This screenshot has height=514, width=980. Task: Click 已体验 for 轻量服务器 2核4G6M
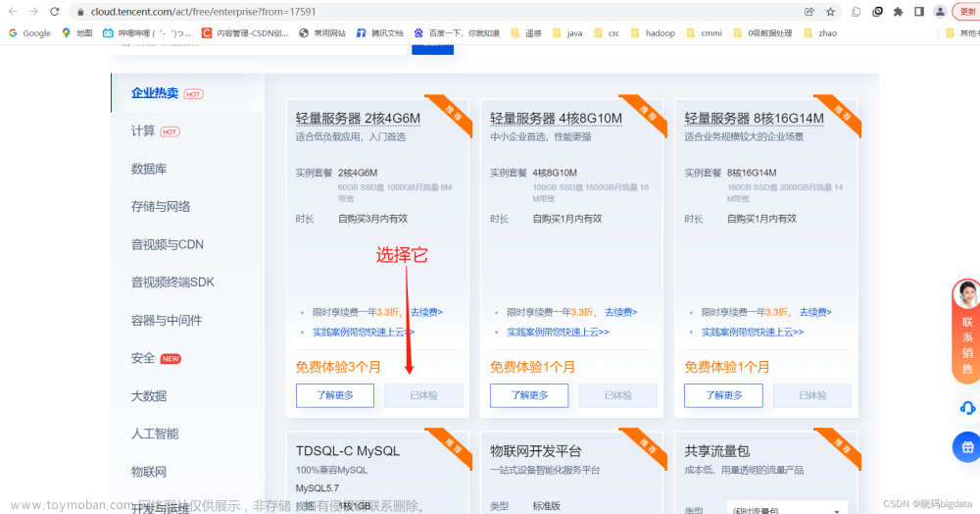[423, 395]
